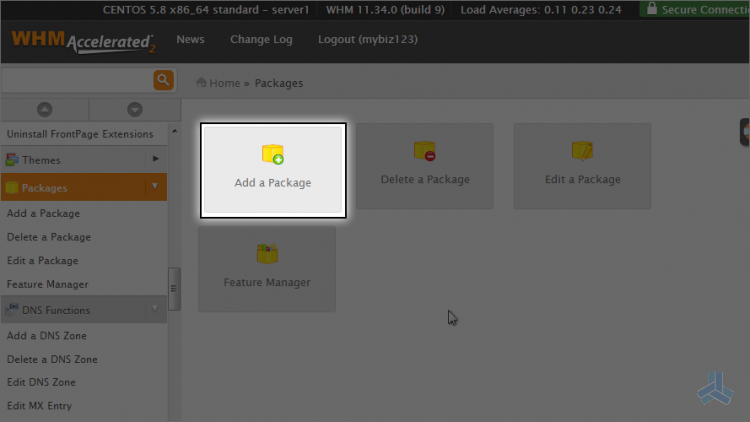Click Edit MX Entry link
Viewport: 750px width, 422px height.
click(39, 406)
